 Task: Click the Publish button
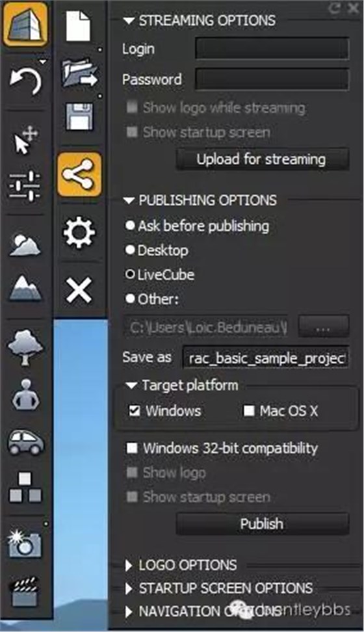coord(263,524)
